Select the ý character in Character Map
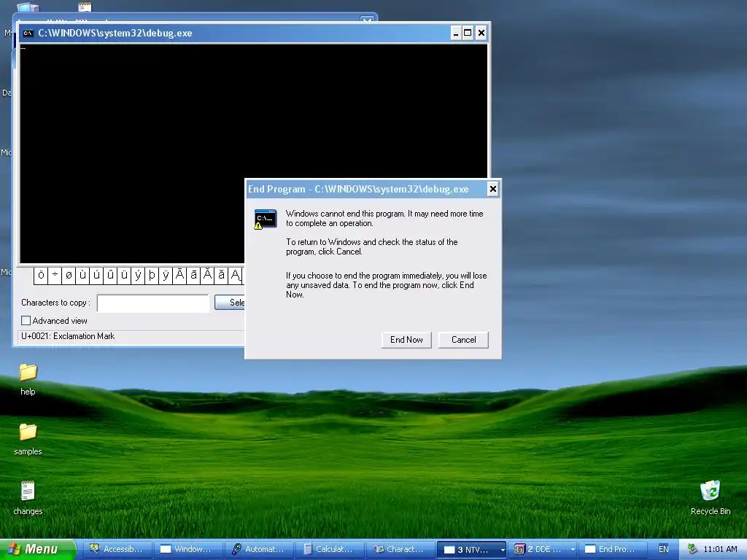This screenshot has width=747, height=560. click(x=138, y=275)
